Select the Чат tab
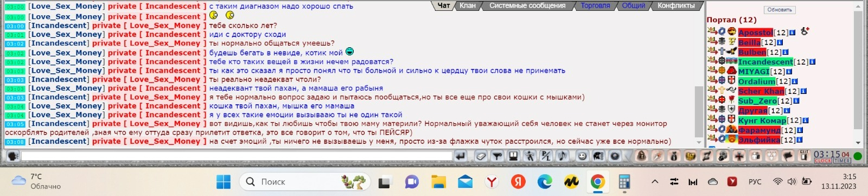The height and width of the screenshot is (196, 868). point(443,5)
